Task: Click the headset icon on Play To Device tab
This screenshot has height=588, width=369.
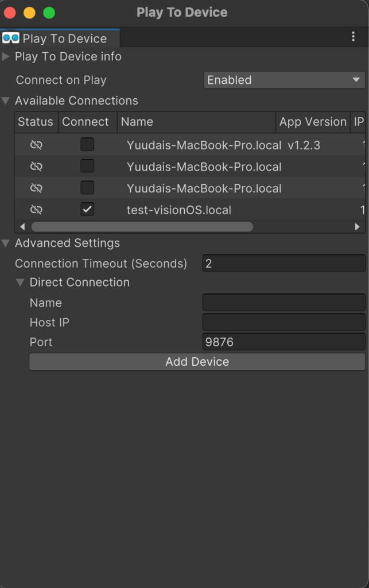Action: click(x=10, y=38)
